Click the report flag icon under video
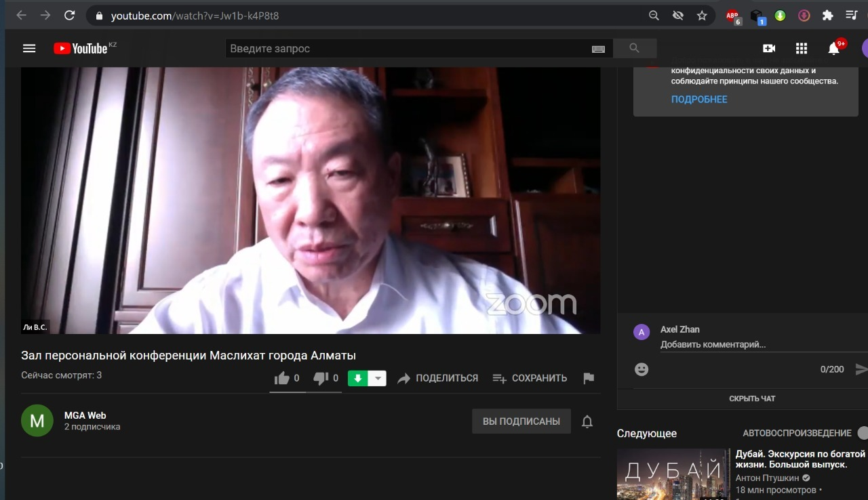Viewport: 868px width, 500px height. [589, 379]
